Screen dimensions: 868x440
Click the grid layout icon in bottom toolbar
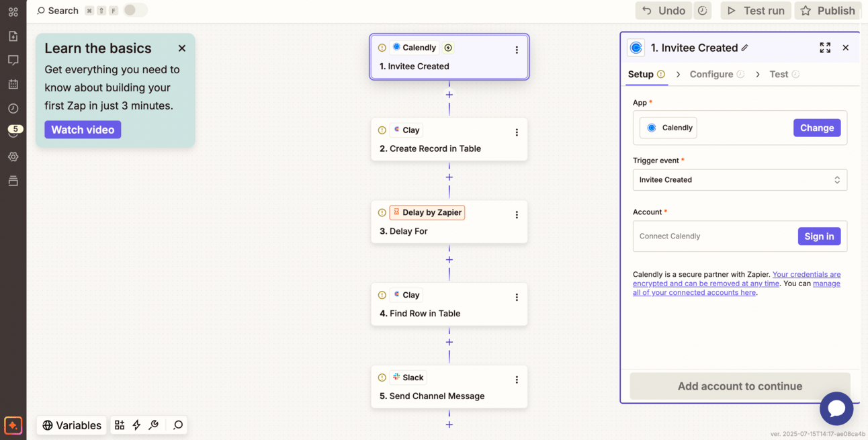coord(120,425)
